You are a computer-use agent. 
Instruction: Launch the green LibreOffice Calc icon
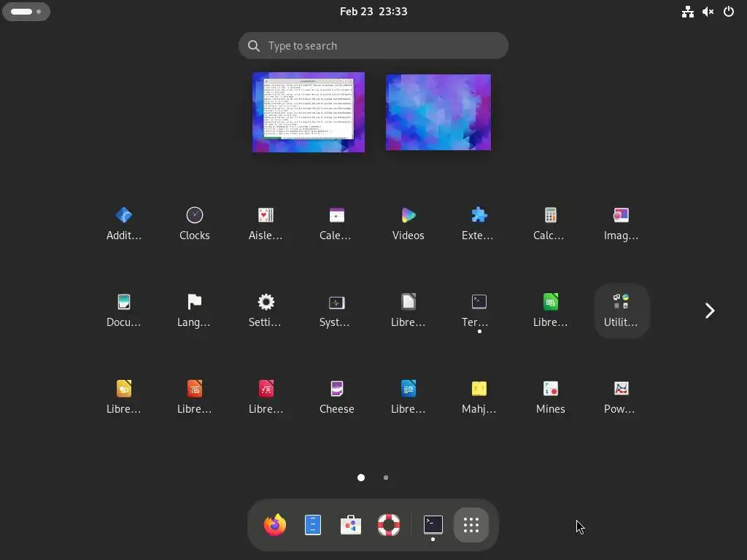(550, 310)
